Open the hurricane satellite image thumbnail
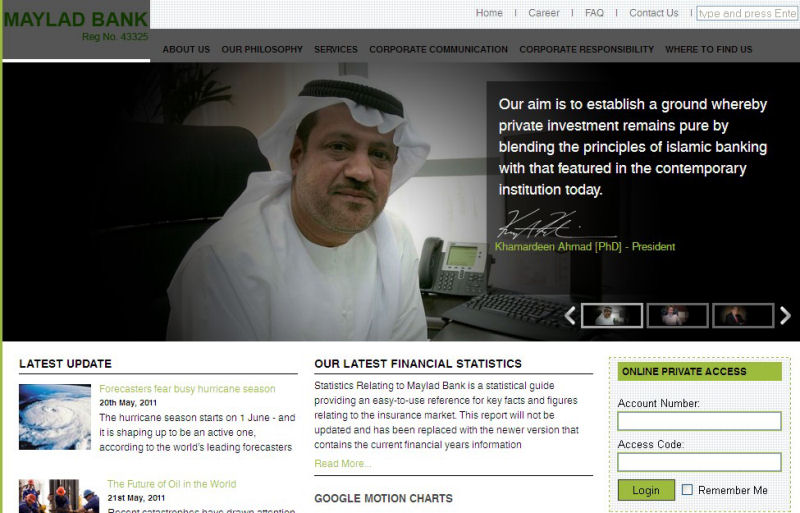This screenshot has height=513, width=800. (55, 417)
